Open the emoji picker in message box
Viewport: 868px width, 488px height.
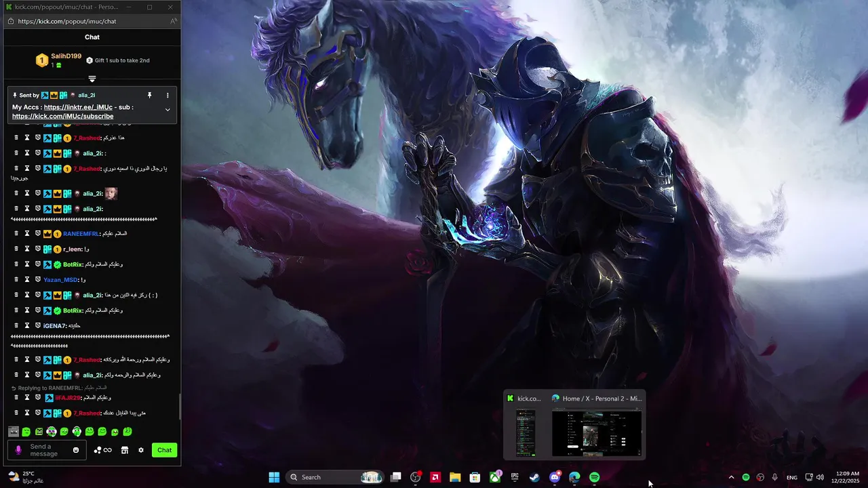(x=76, y=450)
